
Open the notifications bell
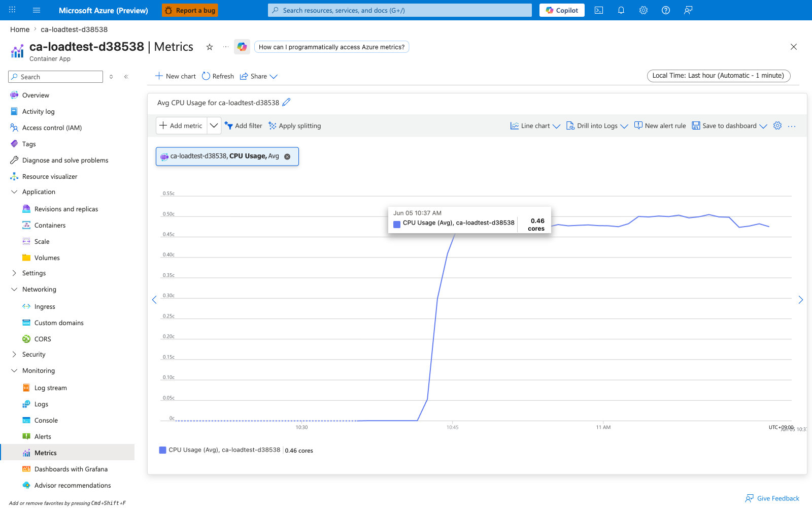pyautogui.click(x=621, y=10)
